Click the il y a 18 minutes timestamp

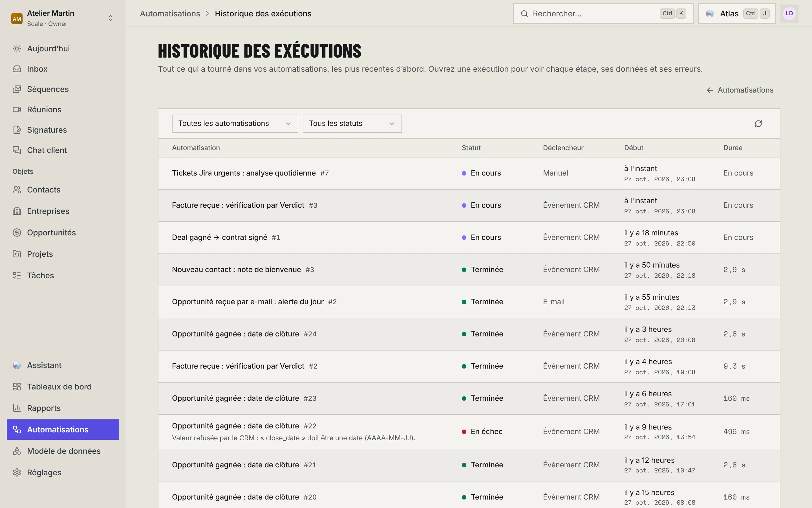click(651, 233)
